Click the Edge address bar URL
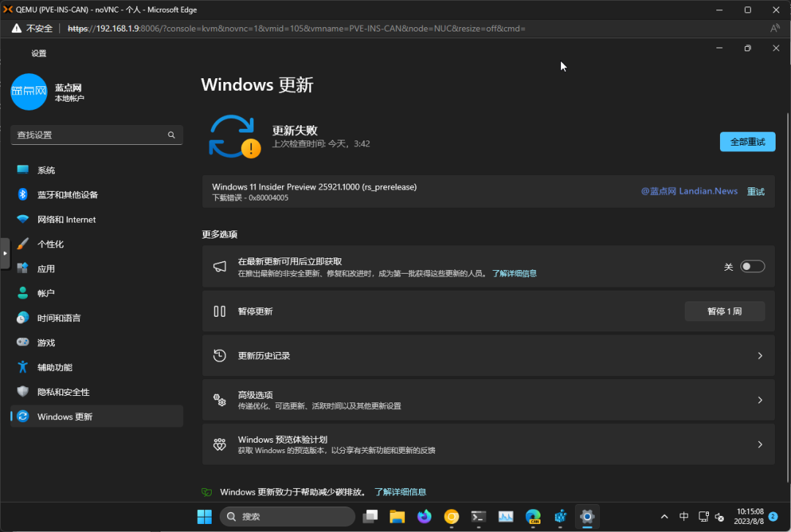Viewport: 791px width, 532px height. 297,29
